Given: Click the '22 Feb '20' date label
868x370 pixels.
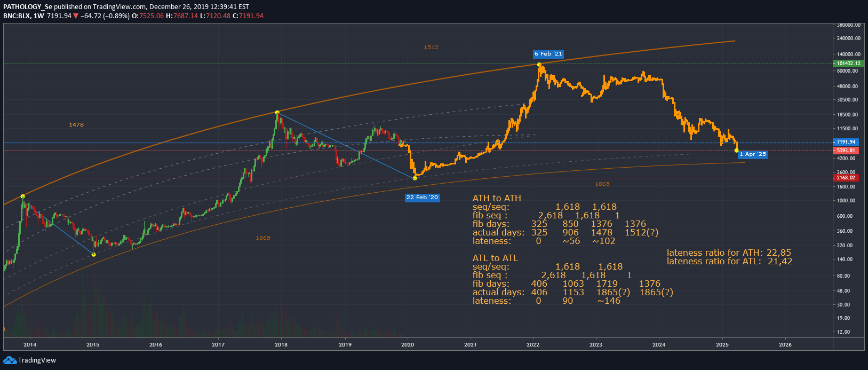Looking at the screenshot, I should pyautogui.click(x=423, y=198).
